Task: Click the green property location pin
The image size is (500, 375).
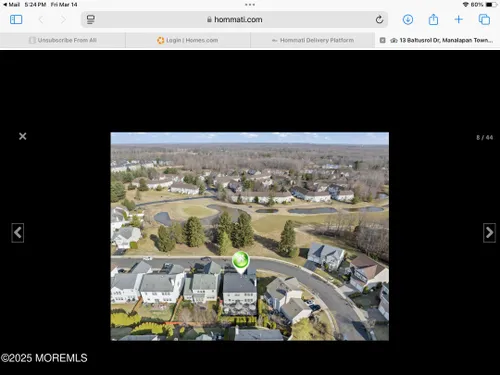Action: coord(241,262)
